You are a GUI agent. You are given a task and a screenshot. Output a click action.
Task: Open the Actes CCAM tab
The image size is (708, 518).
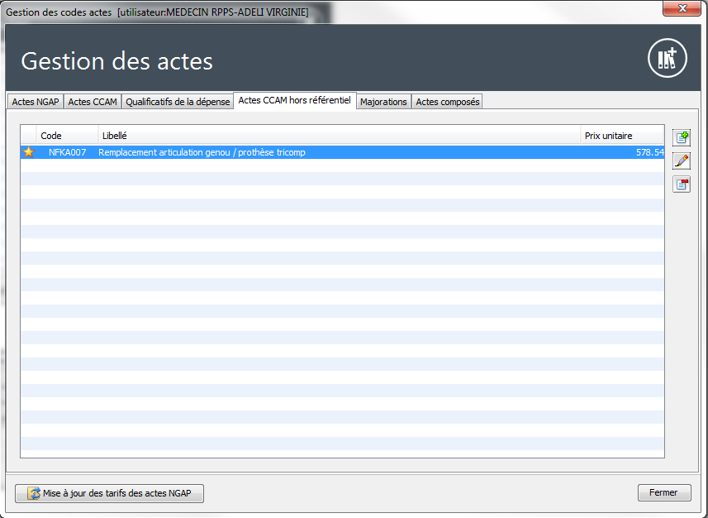pos(92,102)
